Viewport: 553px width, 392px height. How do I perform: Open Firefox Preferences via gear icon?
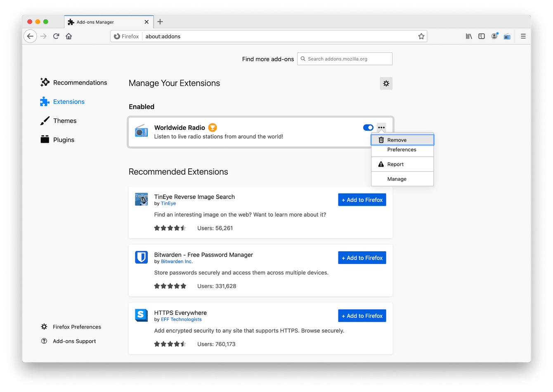pos(44,326)
